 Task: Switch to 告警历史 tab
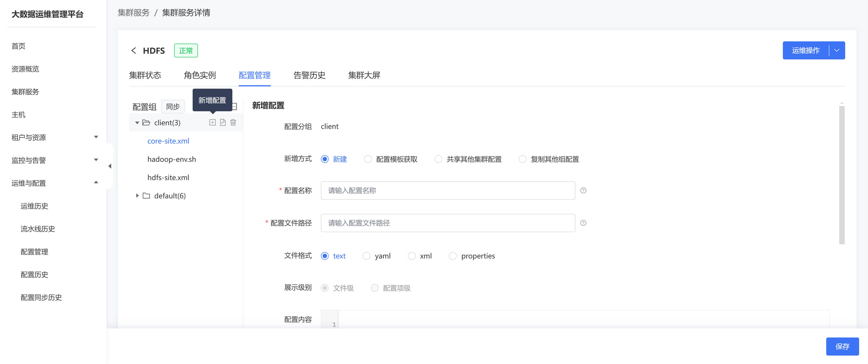click(x=309, y=75)
